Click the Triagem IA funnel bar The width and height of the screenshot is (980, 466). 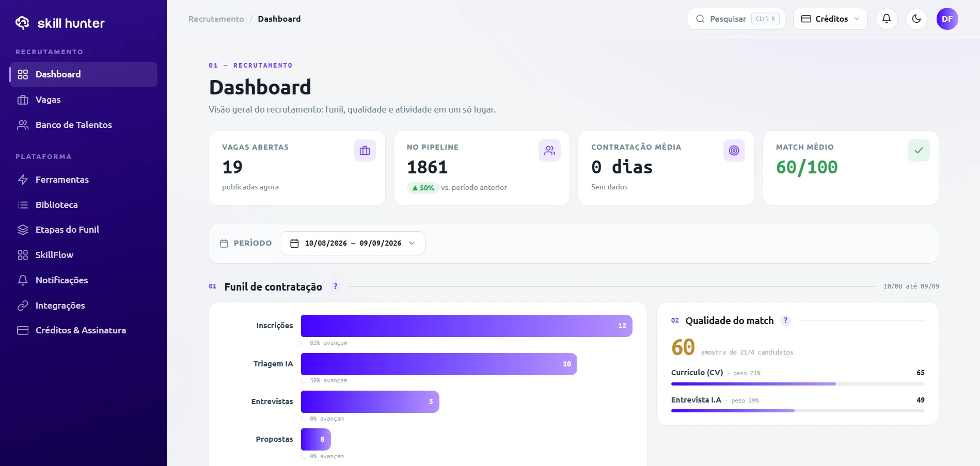pos(439,364)
